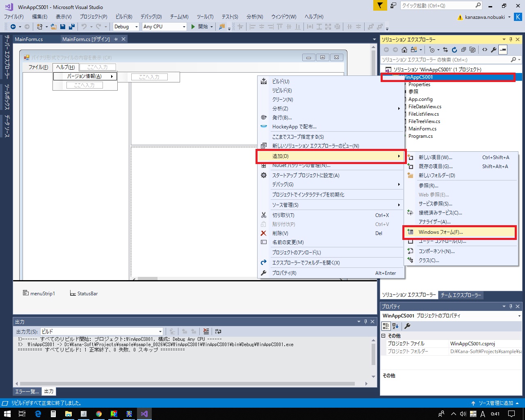Click the View Code icon in Solution Explorer
The width and height of the screenshot is (525, 420).
tap(485, 50)
